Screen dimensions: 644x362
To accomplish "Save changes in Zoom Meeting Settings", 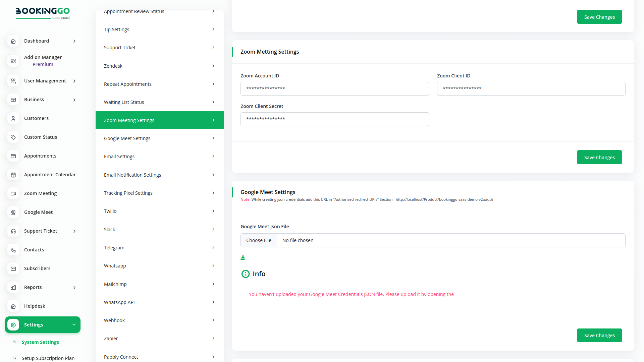I will pos(599,158).
